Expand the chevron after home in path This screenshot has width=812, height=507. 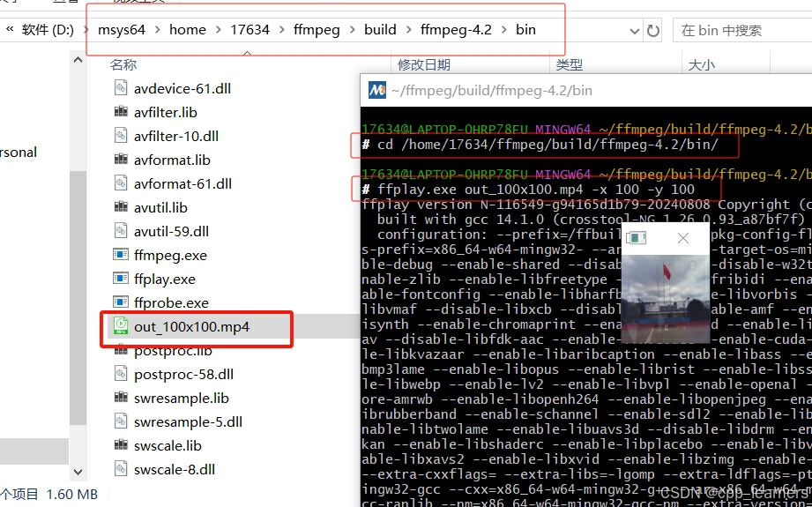(x=219, y=30)
